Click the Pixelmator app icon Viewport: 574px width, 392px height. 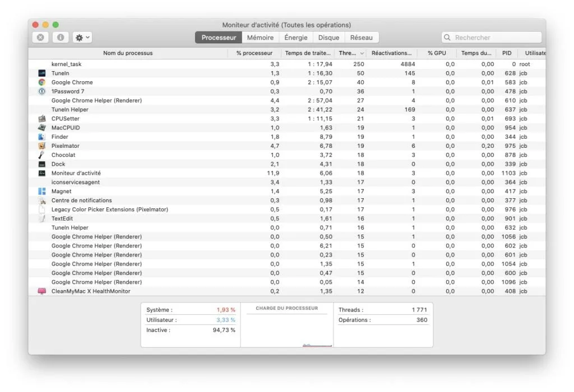pyautogui.click(x=41, y=146)
